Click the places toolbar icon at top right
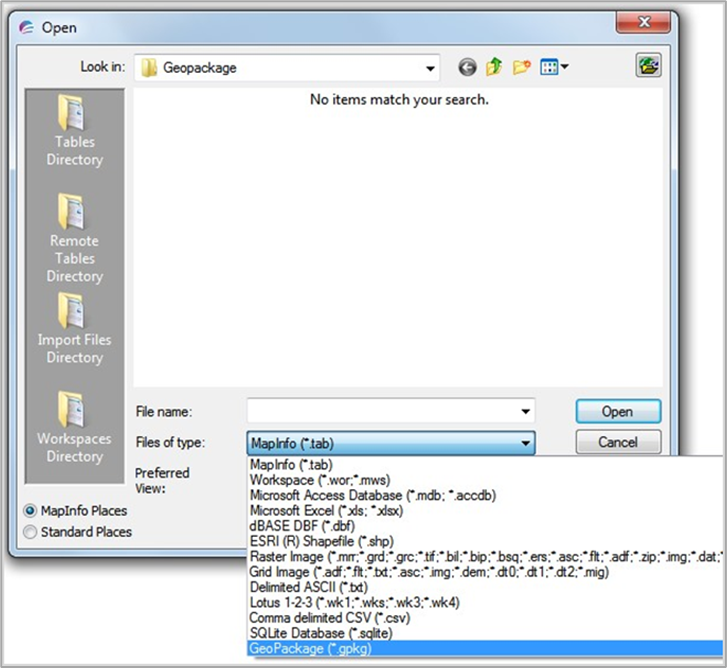 pyautogui.click(x=648, y=65)
